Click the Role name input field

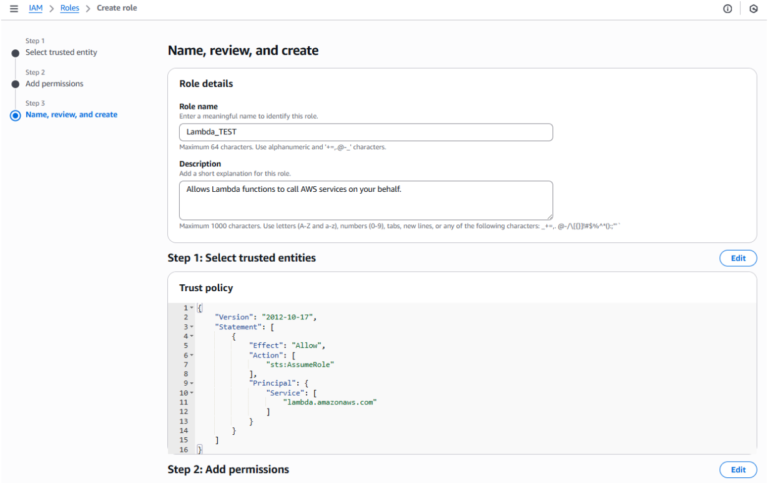click(x=366, y=132)
